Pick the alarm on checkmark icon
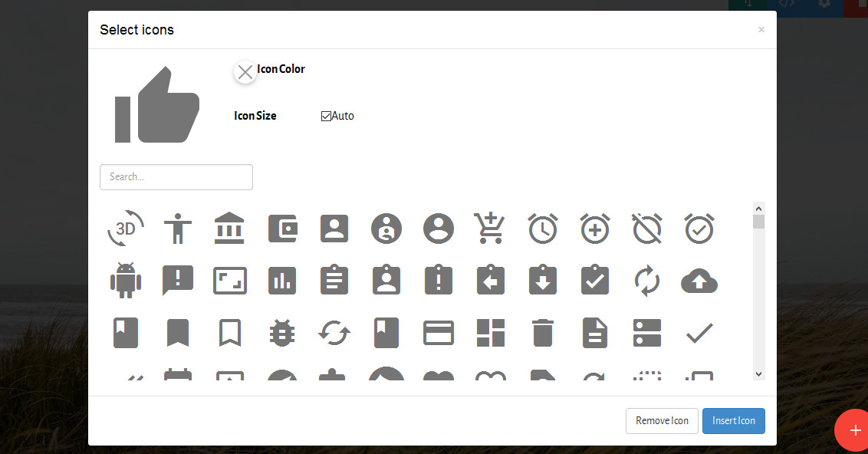868x454 pixels. click(x=699, y=228)
